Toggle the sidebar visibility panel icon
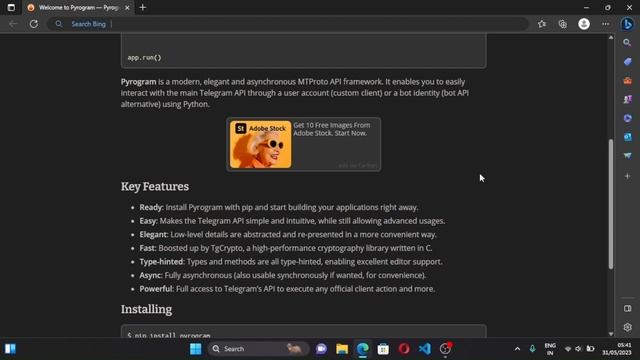The width and height of the screenshot is (640, 360). [627, 309]
